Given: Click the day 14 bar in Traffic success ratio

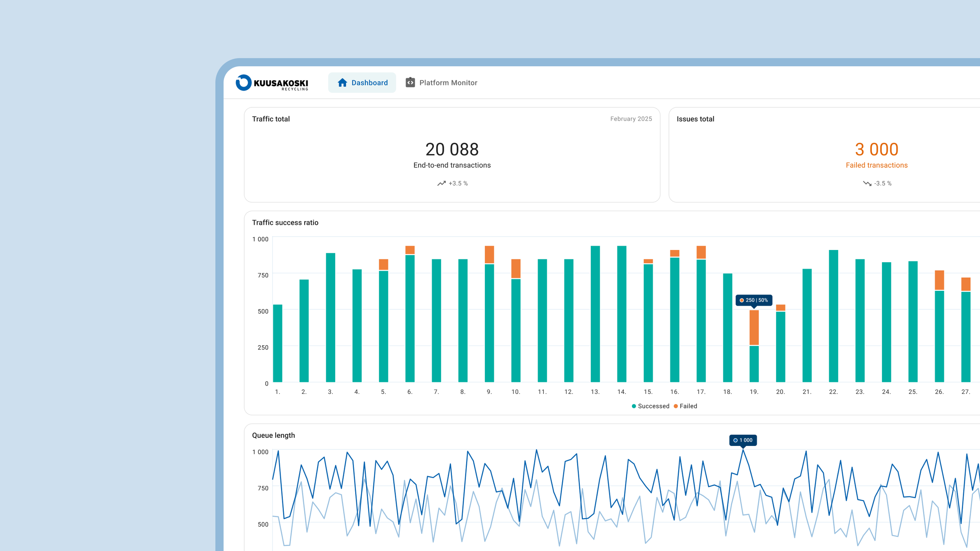Looking at the screenshot, I should 622,314.
